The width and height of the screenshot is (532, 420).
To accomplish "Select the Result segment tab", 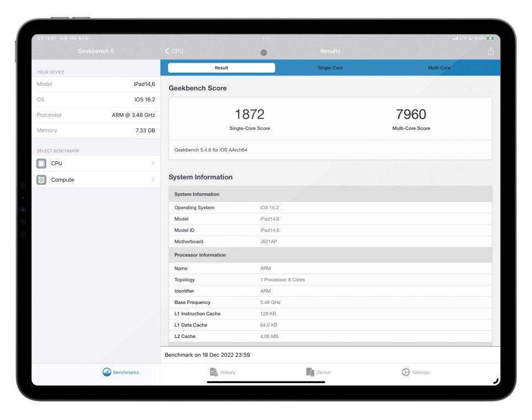I will (x=221, y=68).
